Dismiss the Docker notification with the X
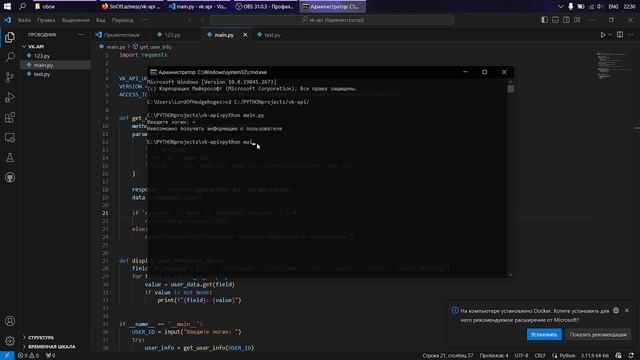640x360 pixels. [627, 311]
